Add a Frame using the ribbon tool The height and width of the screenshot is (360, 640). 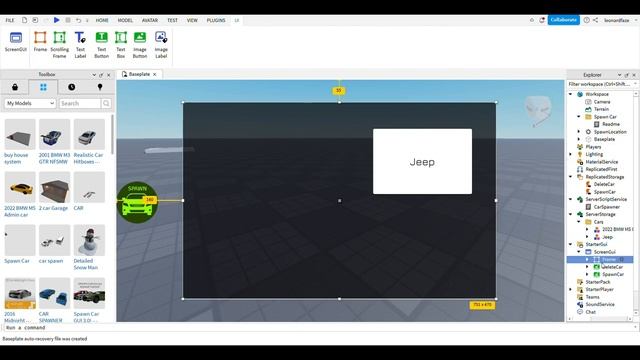tap(40, 42)
